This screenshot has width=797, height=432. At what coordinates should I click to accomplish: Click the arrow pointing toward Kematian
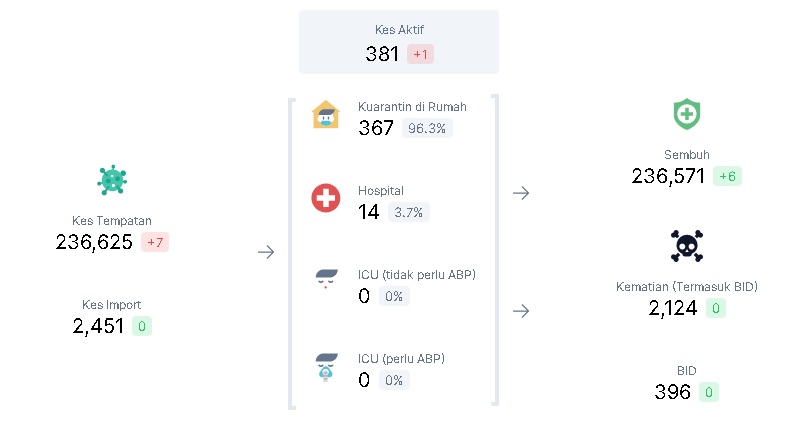coord(521,311)
